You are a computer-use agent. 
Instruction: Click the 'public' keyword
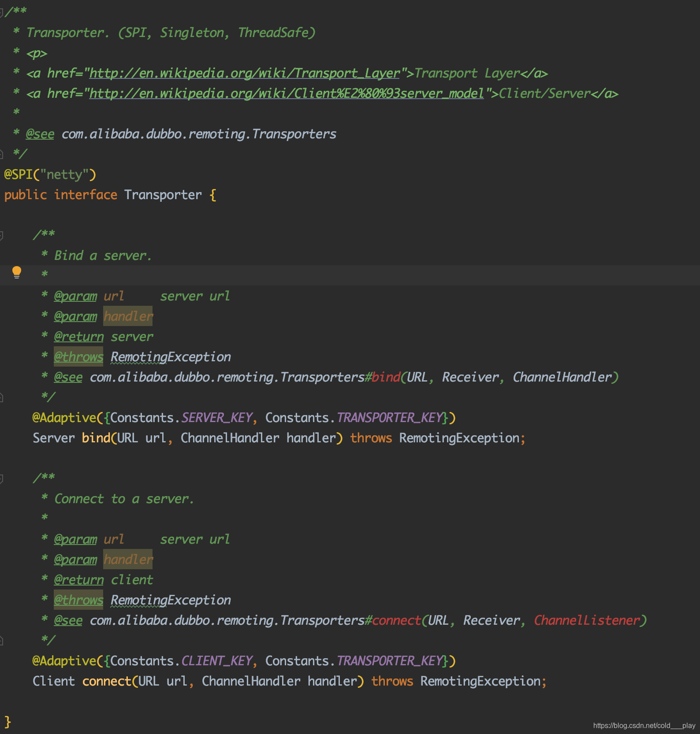(26, 195)
